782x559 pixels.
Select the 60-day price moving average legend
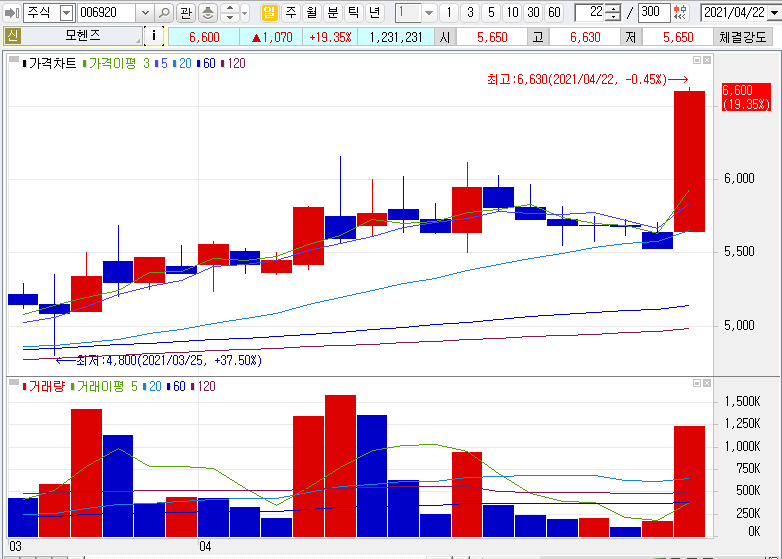click(206, 63)
